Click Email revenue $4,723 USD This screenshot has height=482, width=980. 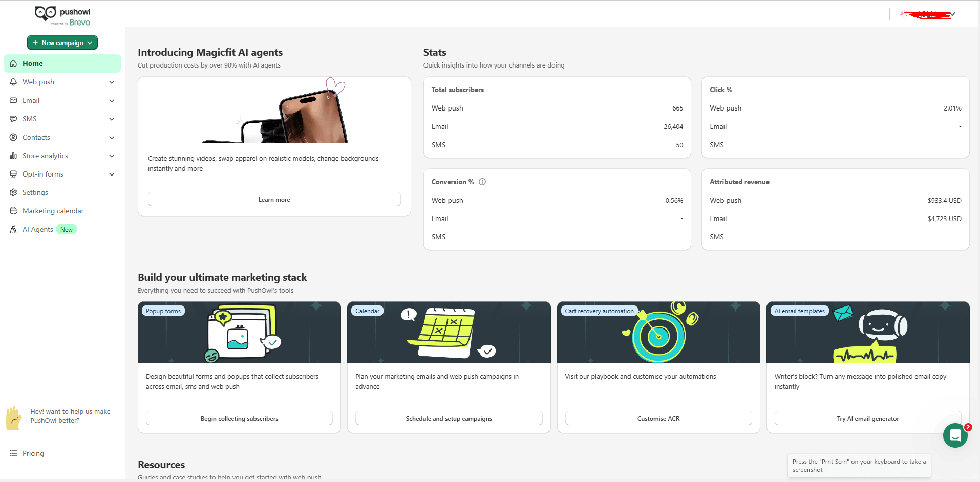945,219
